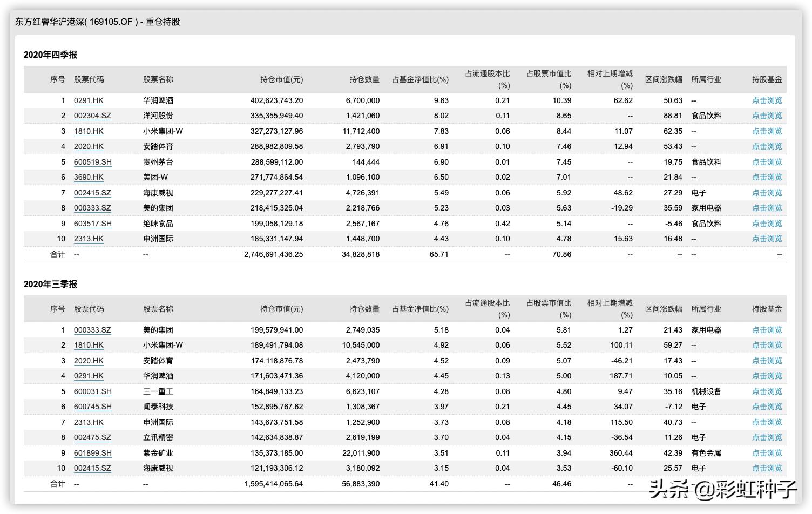The width and height of the screenshot is (812, 514).
Task: Click 2020.HK link for 安踏体育
Action: click(x=89, y=146)
